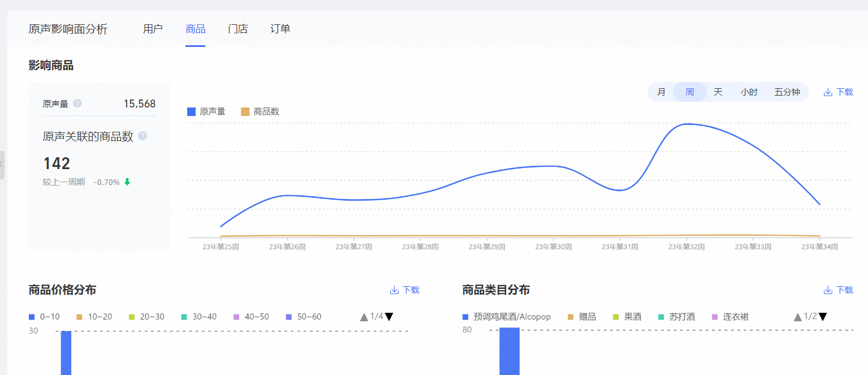Click download icon for 商品类目分布

click(828, 290)
